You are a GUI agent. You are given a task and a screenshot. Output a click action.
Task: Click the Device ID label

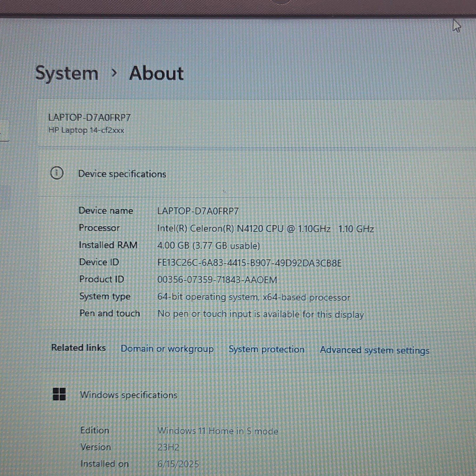click(99, 262)
